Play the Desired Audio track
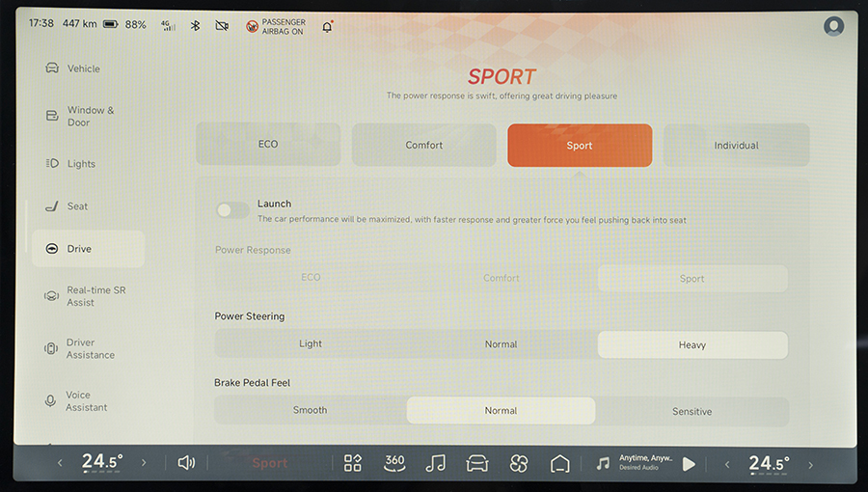The image size is (868, 492). point(689,464)
